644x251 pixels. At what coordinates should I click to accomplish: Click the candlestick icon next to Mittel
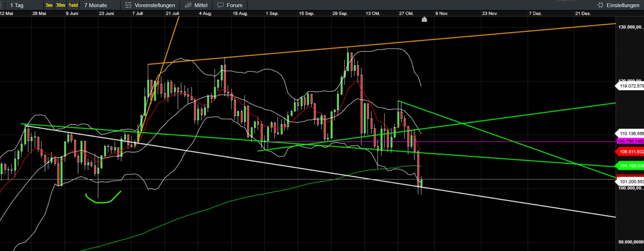pos(188,5)
